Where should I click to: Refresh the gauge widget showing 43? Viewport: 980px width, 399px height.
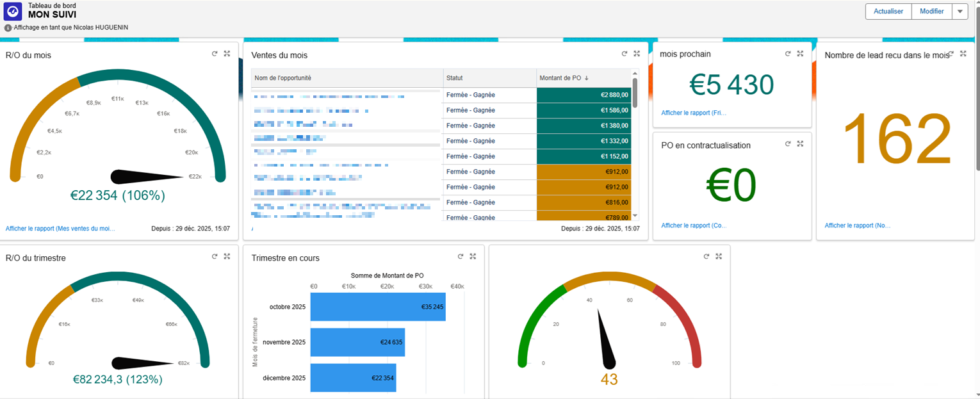click(x=706, y=256)
